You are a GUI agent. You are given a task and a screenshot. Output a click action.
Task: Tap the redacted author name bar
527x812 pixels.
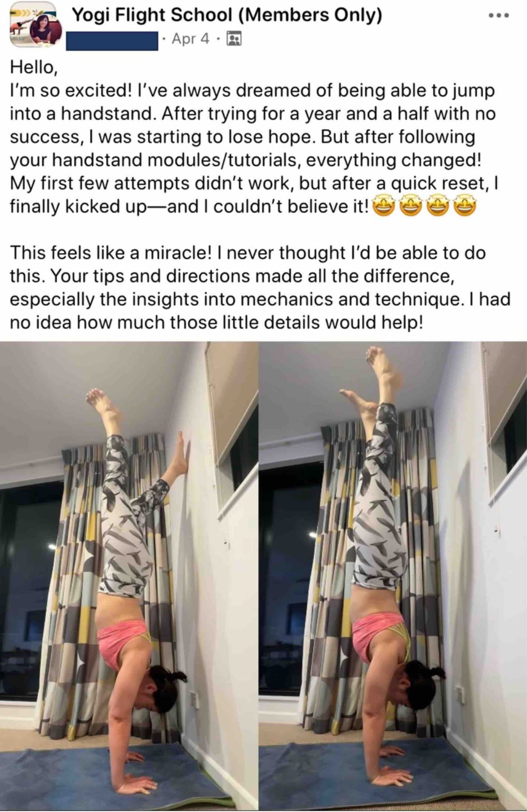click(x=112, y=41)
